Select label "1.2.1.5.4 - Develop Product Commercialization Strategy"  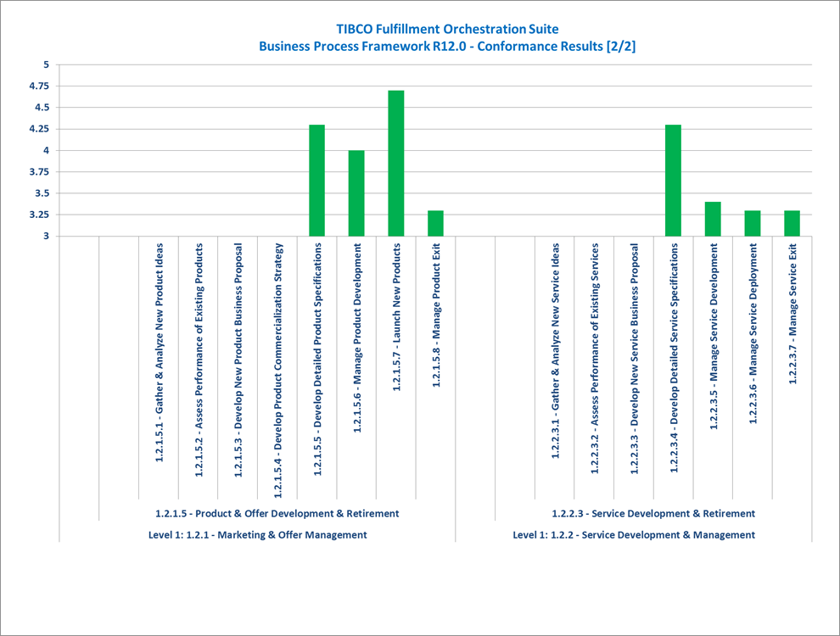click(x=278, y=371)
